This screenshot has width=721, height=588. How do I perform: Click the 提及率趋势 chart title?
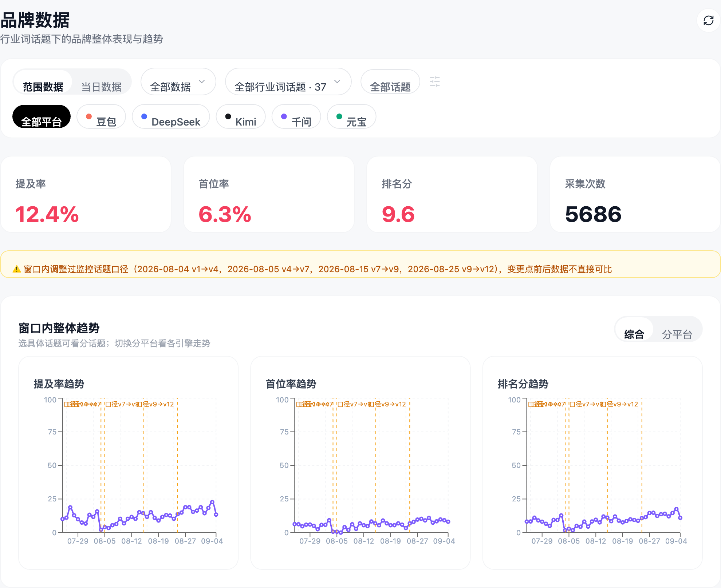point(59,384)
